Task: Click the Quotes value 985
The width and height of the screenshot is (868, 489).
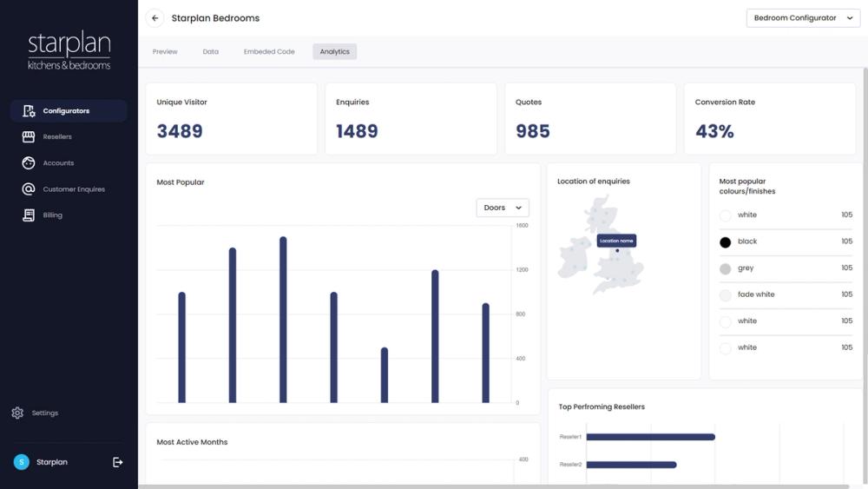Action: click(x=533, y=131)
